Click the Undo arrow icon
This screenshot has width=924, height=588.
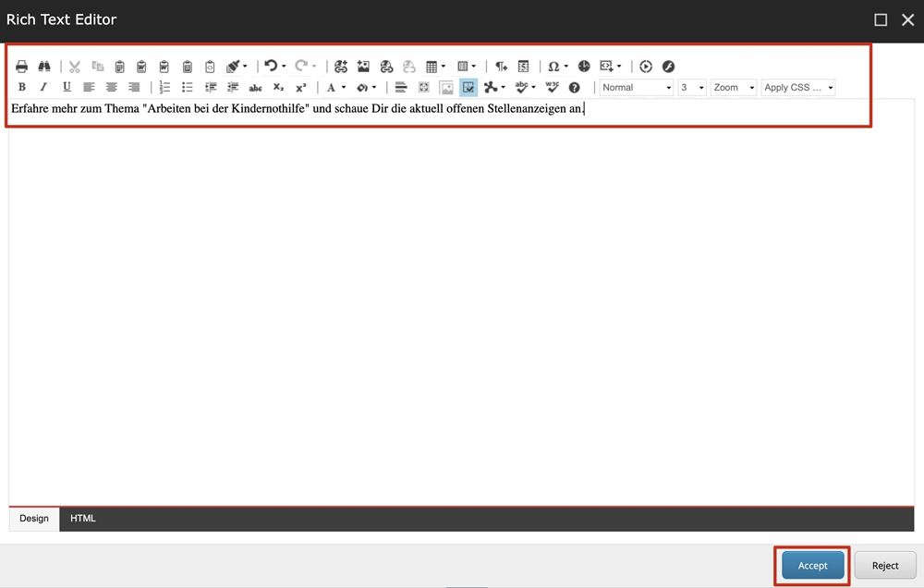pos(270,67)
